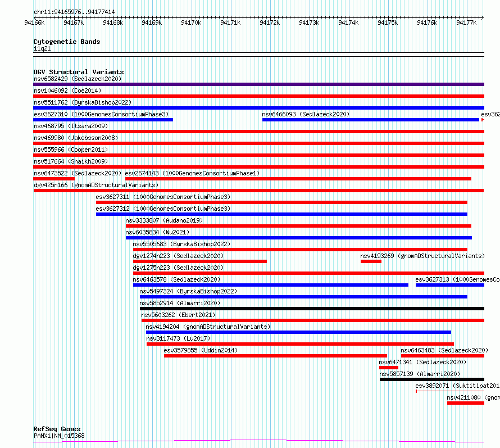Click the DGV Structural Variants track title
The width and height of the screenshot is (500, 448).
[x=79, y=72]
